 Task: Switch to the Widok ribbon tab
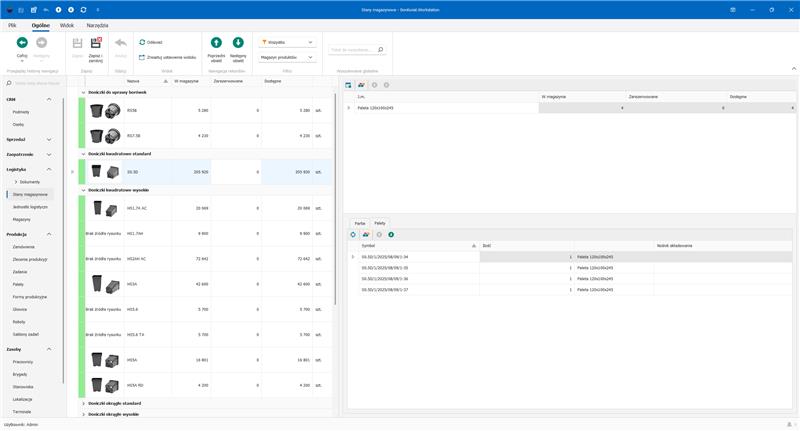67,23
